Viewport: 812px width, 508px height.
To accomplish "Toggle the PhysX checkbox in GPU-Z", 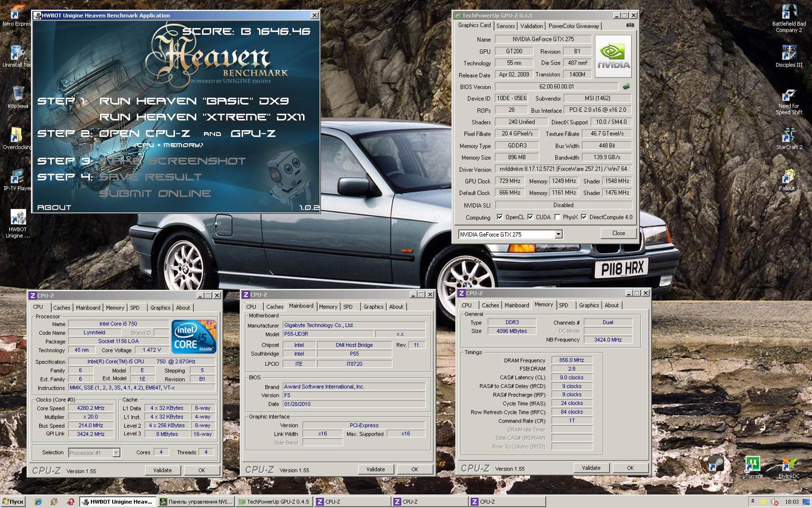I will [557, 217].
